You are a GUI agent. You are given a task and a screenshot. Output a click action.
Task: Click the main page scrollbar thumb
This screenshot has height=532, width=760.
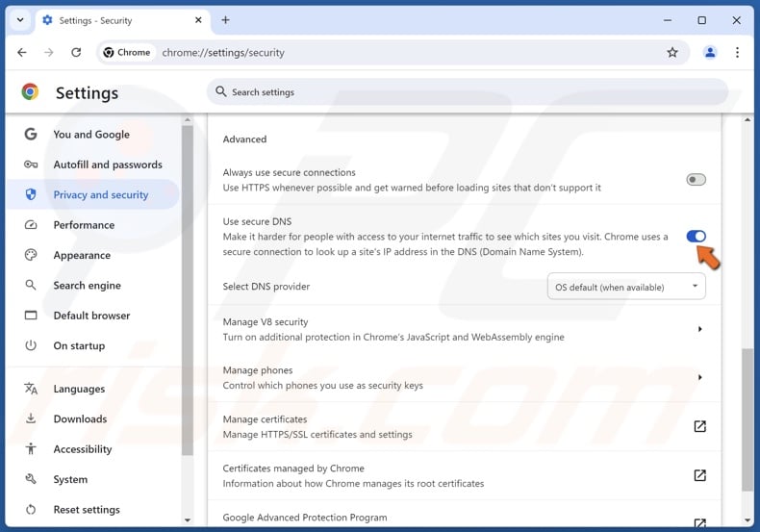(747, 420)
